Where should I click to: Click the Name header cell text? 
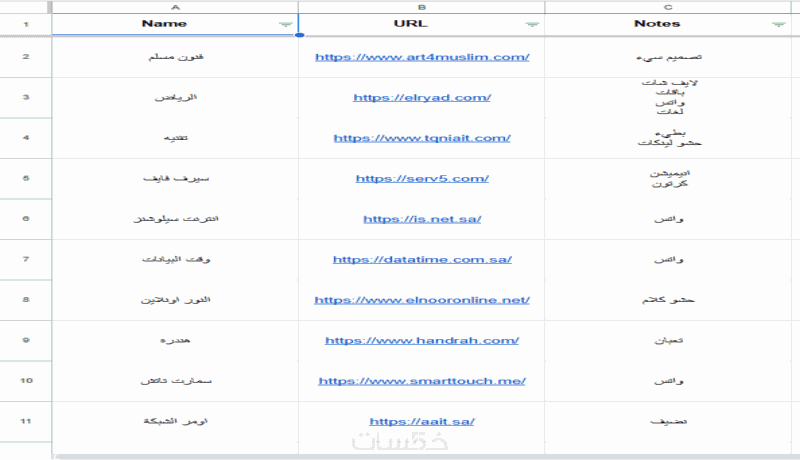(x=164, y=23)
